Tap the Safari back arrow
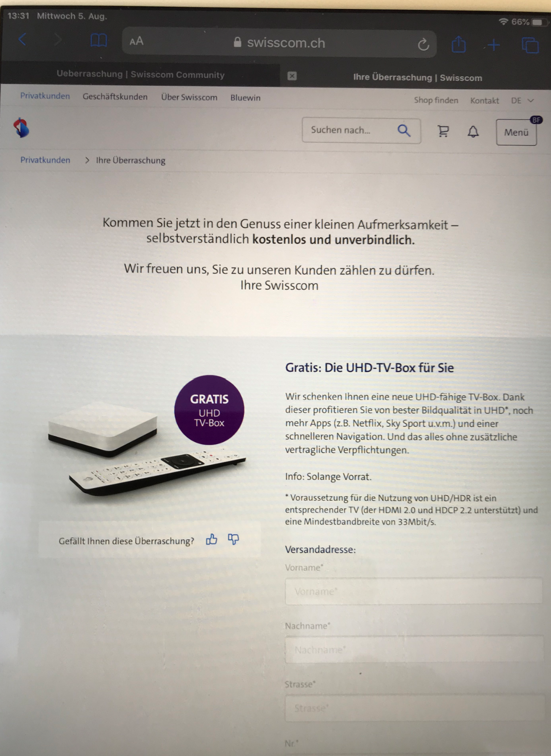Image resolution: width=551 pixels, height=756 pixels. coord(22,40)
